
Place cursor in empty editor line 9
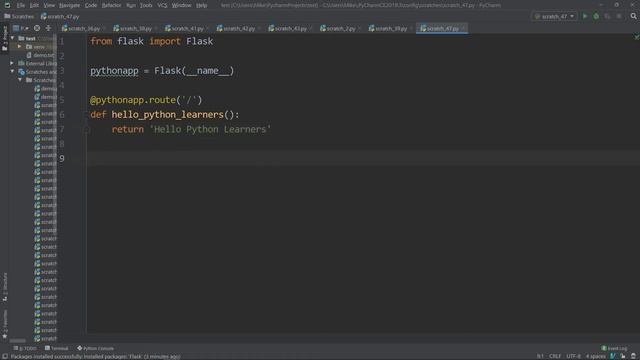[362, 158]
